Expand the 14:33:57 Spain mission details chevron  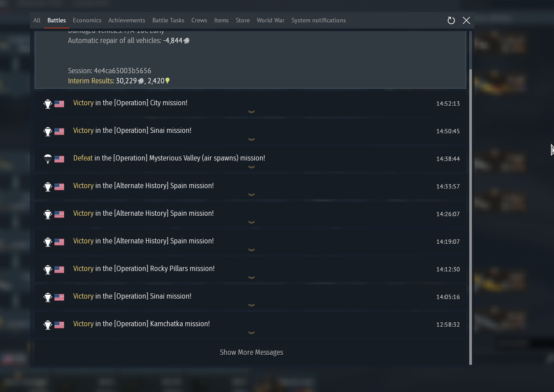click(252, 195)
